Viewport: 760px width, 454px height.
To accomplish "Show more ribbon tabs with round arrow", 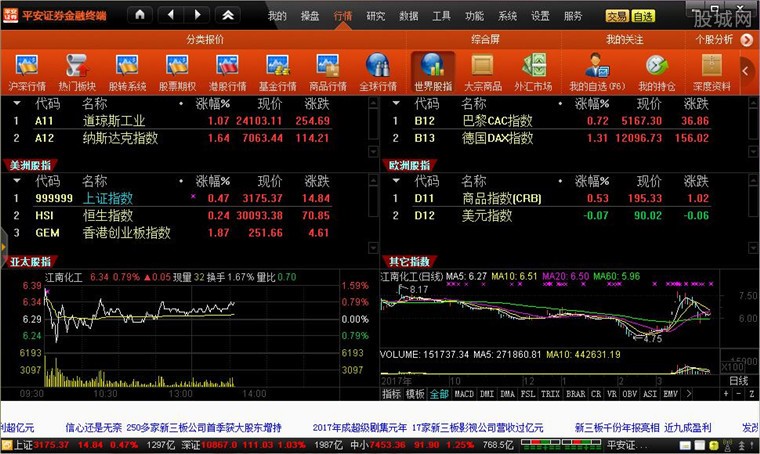I will click(x=746, y=40).
